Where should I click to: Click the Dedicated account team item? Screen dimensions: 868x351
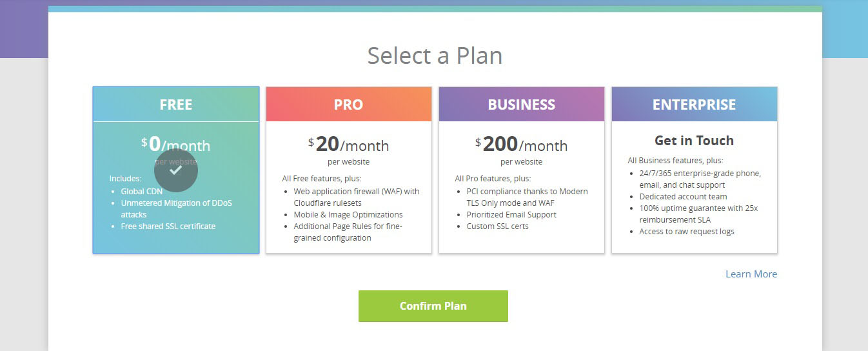coord(683,197)
